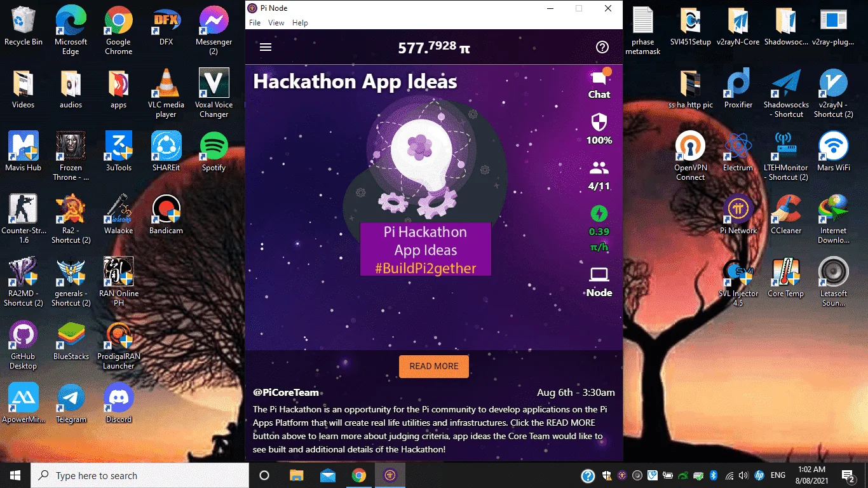This screenshot has width=868, height=488.
Task: Select the GitHub Desktop shortcut
Action: (24, 344)
